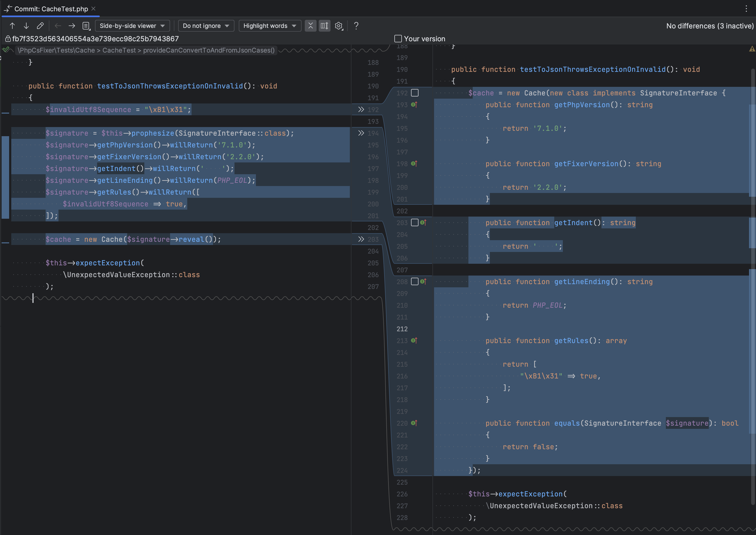
Task: Toggle collapse unchanged fragments button
Action: pyautogui.click(x=310, y=26)
